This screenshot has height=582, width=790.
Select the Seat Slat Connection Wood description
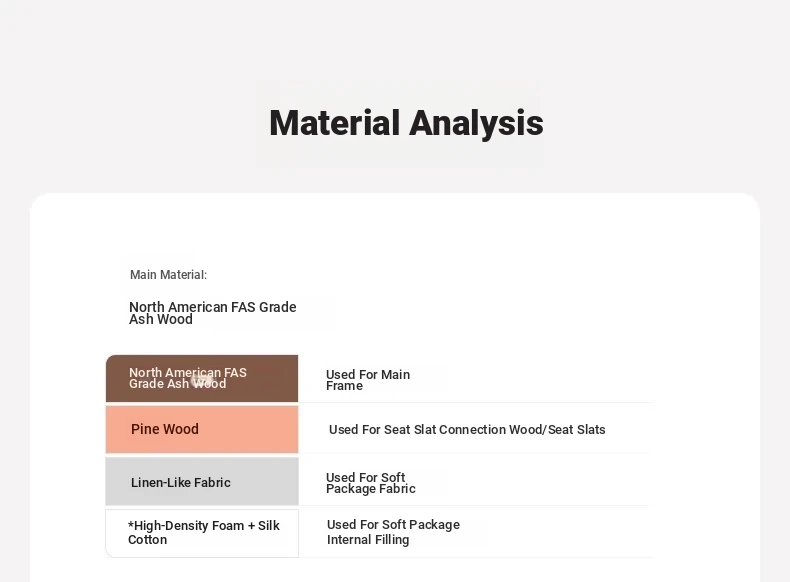467,429
